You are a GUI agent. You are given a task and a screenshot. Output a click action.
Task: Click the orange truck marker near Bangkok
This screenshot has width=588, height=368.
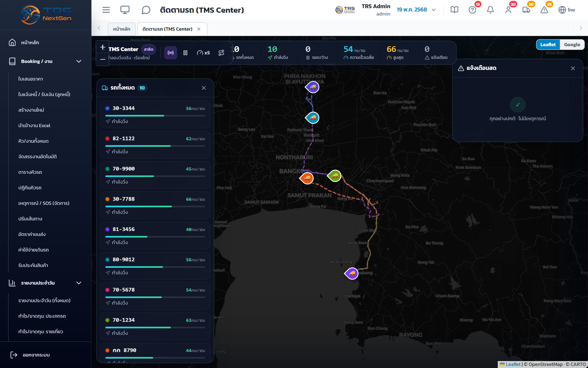click(x=307, y=178)
